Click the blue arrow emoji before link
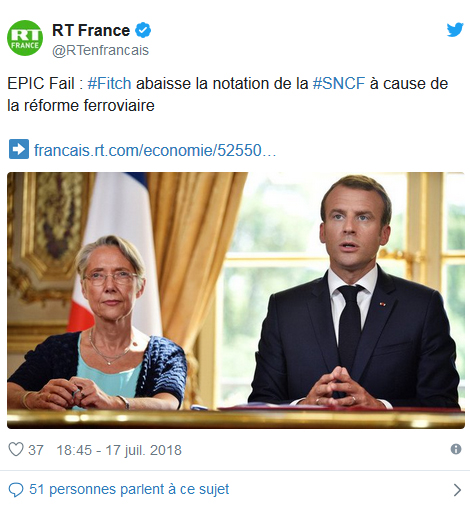This screenshot has width=470, height=508. [x=19, y=149]
